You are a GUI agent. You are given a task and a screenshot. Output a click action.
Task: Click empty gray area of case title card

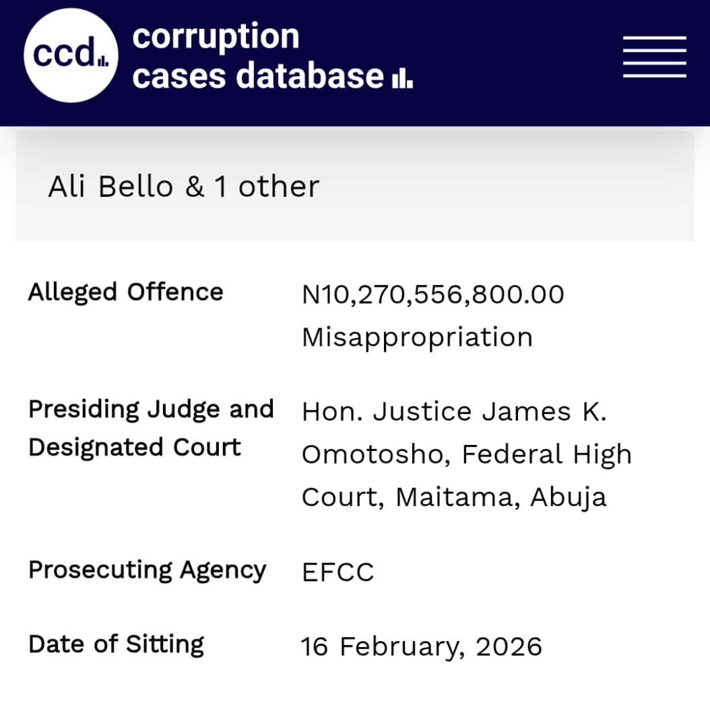coord(512,189)
